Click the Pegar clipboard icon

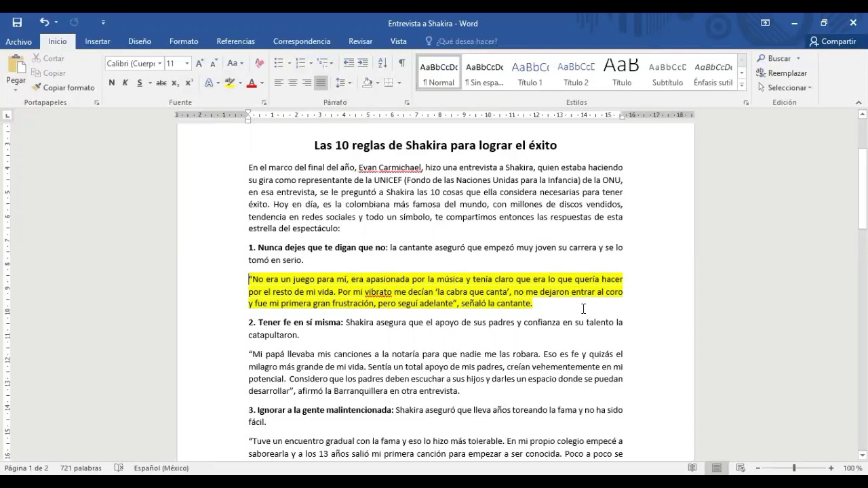16,65
